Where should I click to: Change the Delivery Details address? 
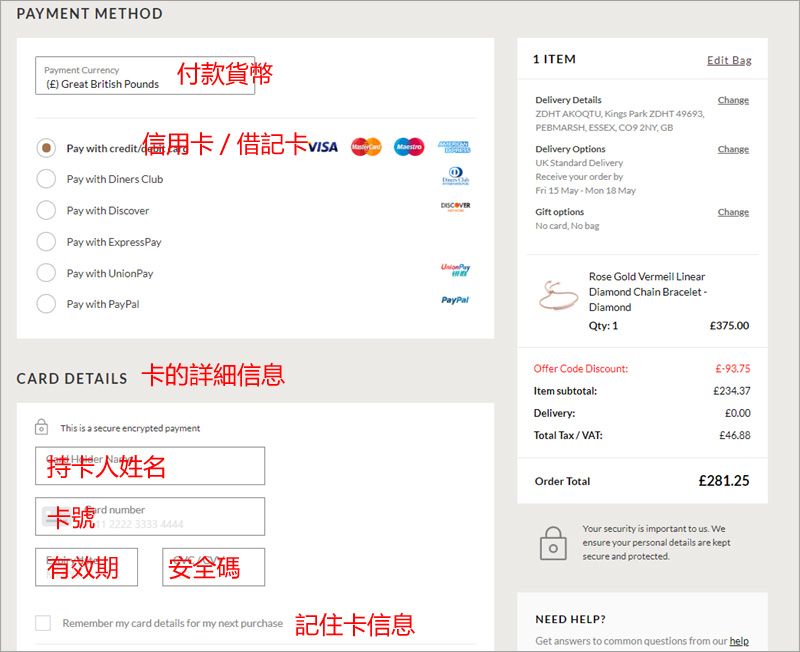pos(733,100)
